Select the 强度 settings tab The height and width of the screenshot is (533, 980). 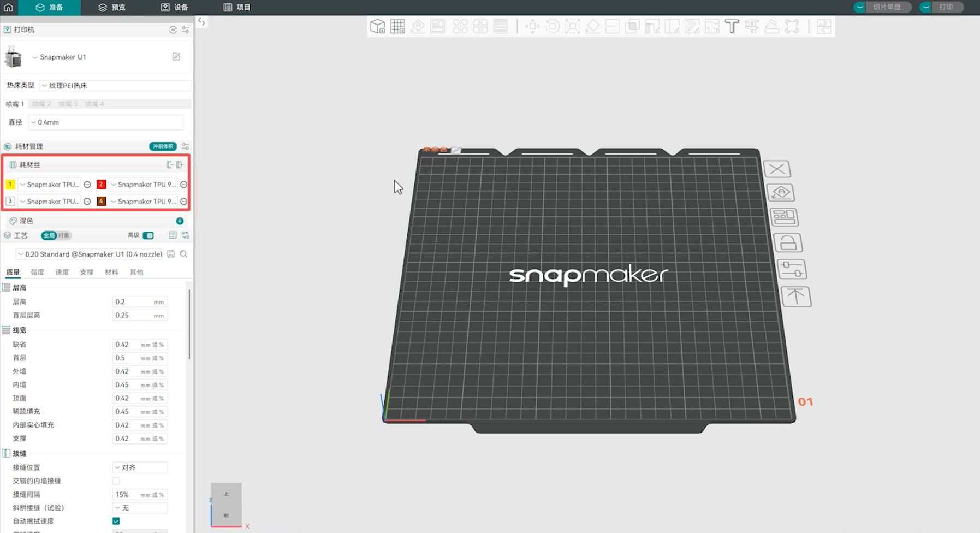(x=38, y=272)
